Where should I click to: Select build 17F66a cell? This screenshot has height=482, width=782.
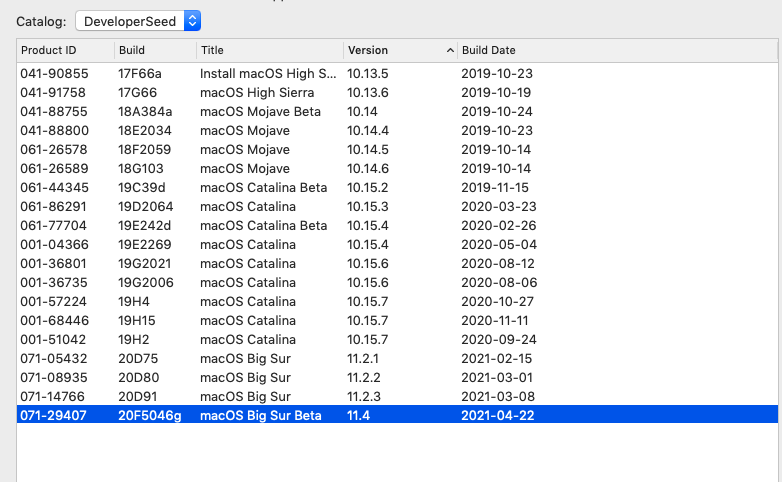[140, 74]
